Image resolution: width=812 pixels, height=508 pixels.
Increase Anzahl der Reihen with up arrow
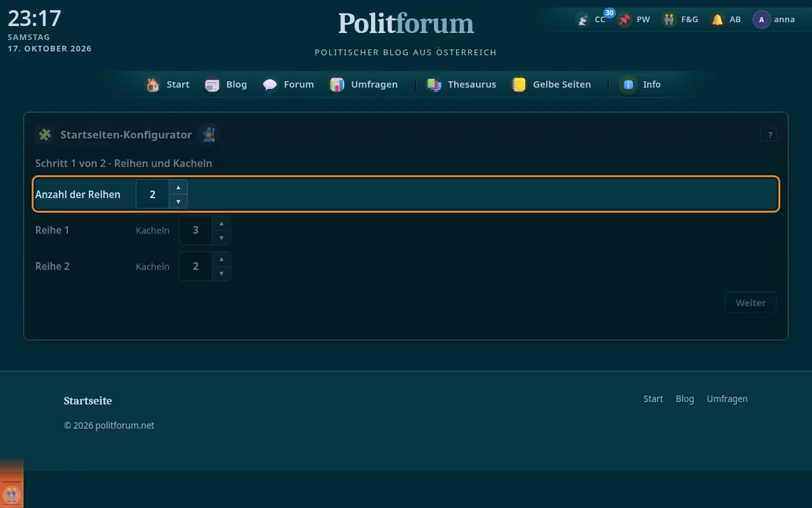click(x=178, y=187)
